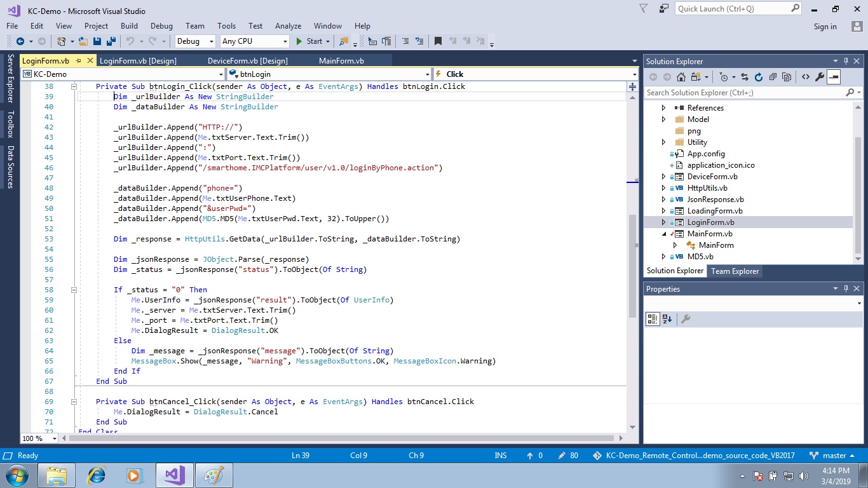Click View Code icon in Solution Explorer

805,77
